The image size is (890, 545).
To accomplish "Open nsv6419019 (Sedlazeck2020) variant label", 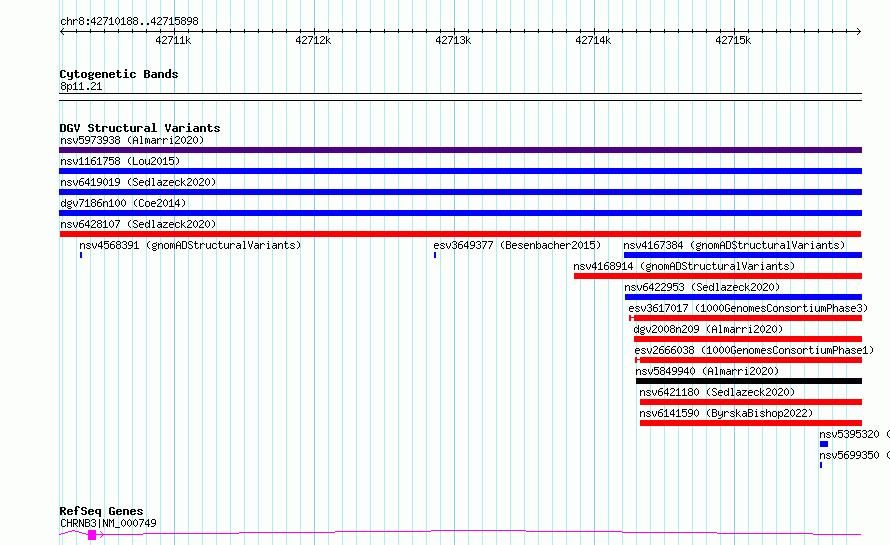I will [138, 182].
